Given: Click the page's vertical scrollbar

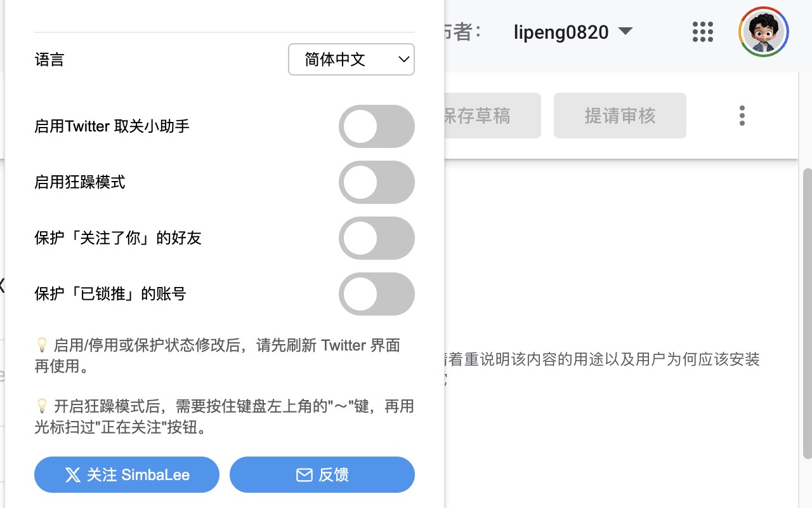Looking at the screenshot, I should point(807,311).
